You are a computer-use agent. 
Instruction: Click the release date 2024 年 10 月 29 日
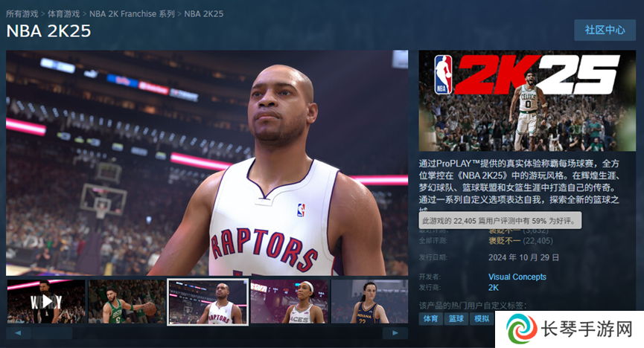523,257
